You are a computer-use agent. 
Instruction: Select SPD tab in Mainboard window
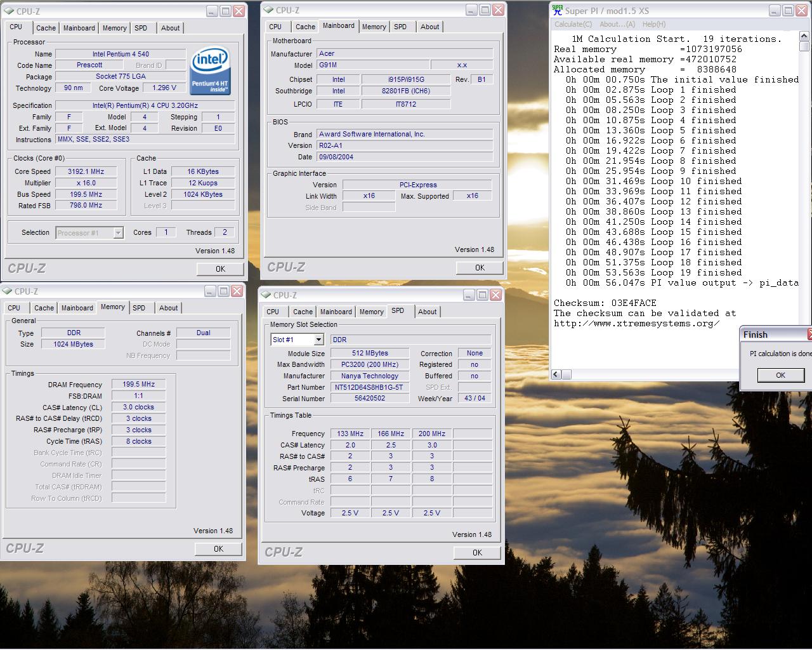pyautogui.click(x=400, y=27)
